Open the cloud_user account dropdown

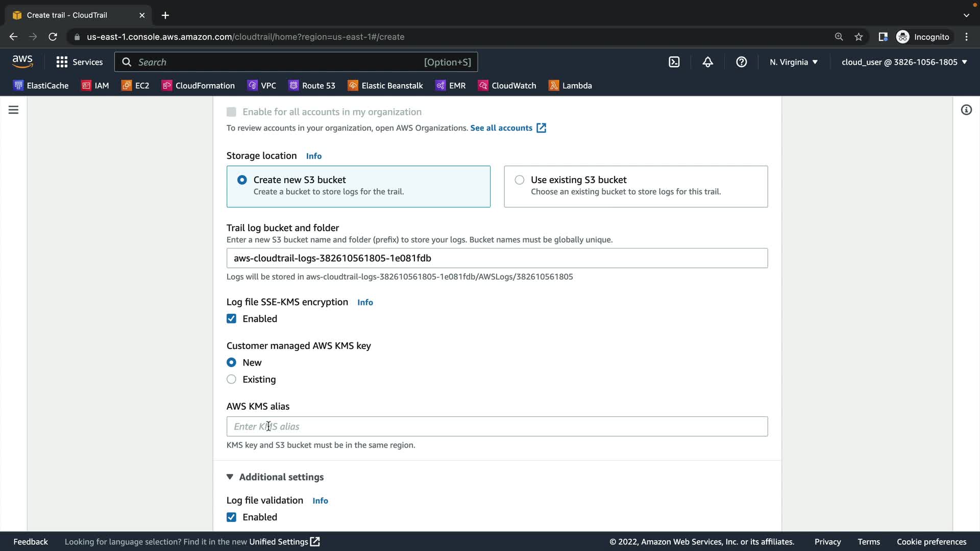click(x=904, y=62)
